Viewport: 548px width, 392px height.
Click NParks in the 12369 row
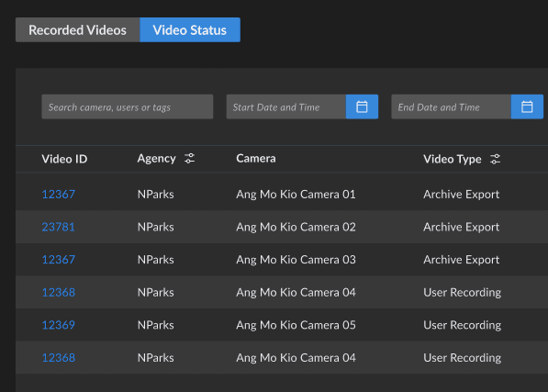155,325
